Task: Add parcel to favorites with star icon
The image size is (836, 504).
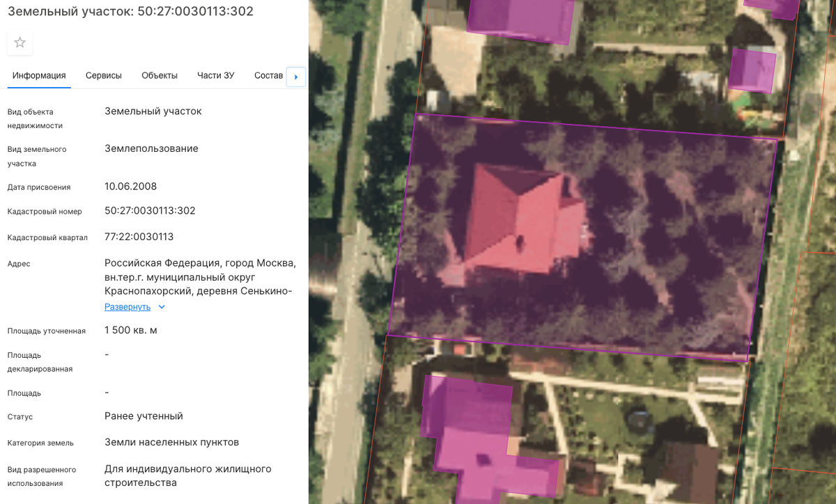Action: [20, 42]
